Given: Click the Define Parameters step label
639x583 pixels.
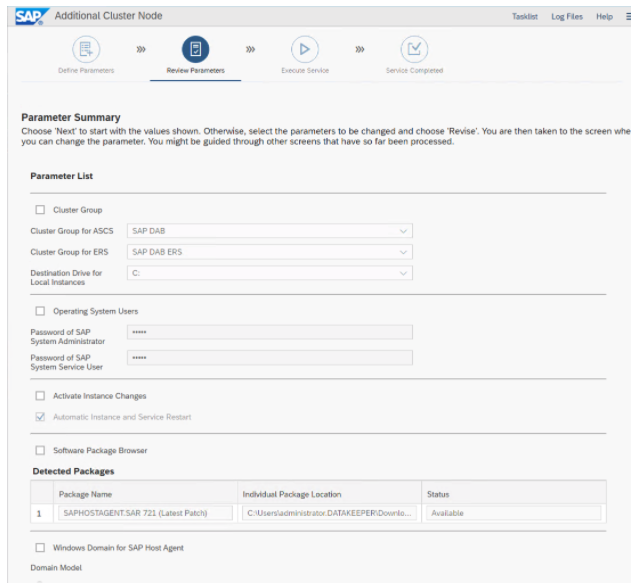Looking at the screenshot, I should pyautogui.click(x=86, y=70).
